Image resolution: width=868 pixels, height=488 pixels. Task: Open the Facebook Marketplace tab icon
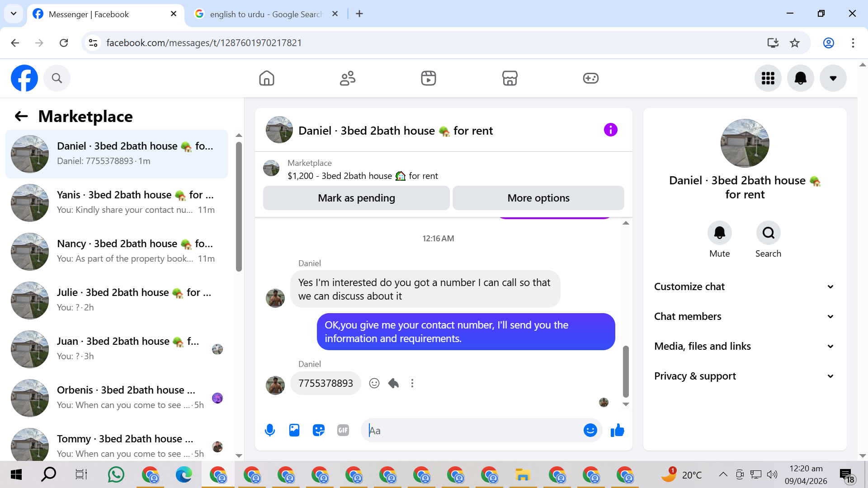(509, 78)
